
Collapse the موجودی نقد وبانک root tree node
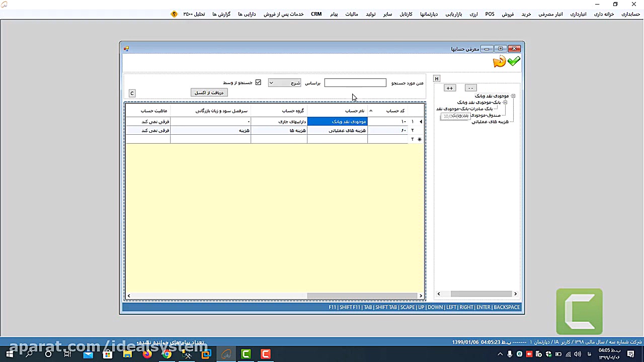coord(513,96)
